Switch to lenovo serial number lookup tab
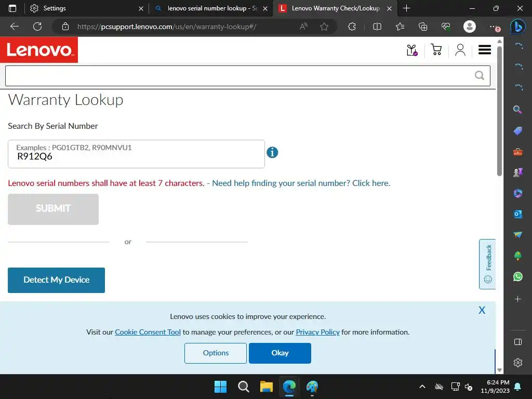Image resolution: width=532 pixels, height=399 pixels. [x=211, y=8]
